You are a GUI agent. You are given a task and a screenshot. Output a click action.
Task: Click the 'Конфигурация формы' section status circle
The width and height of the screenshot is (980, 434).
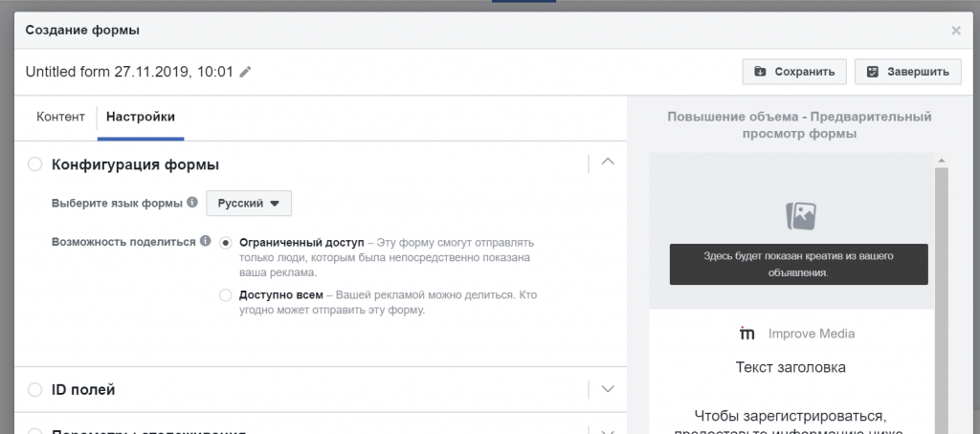tap(35, 164)
